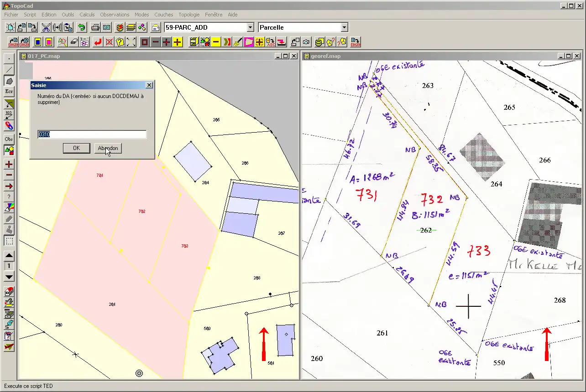Click parcel 265 label in georef map
The height and width of the screenshot is (392, 586).
tap(509, 107)
